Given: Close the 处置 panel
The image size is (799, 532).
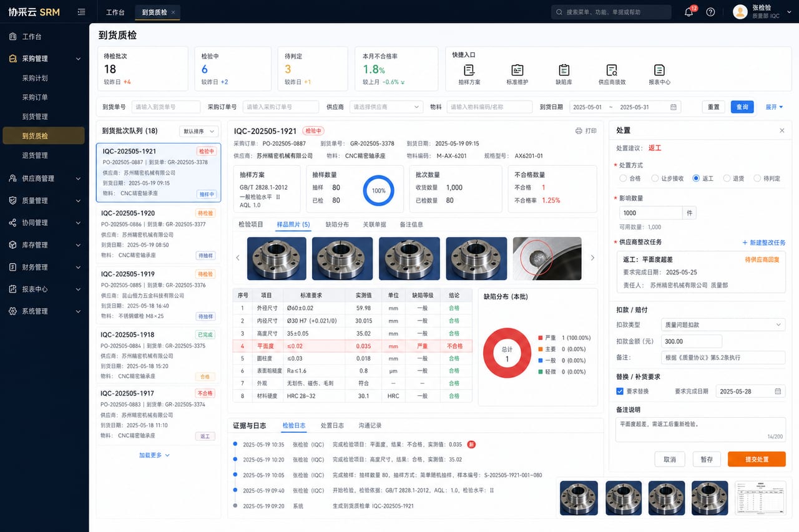Looking at the screenshot, I should 782,130.
